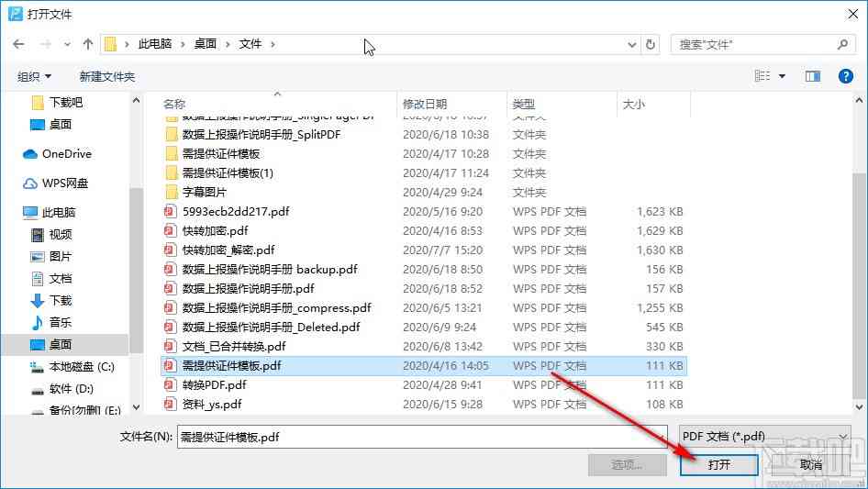This screenshot has height=489, width=868.
Task: Expand chevron after 文件 in path
Action: click(x=273, y=44)
